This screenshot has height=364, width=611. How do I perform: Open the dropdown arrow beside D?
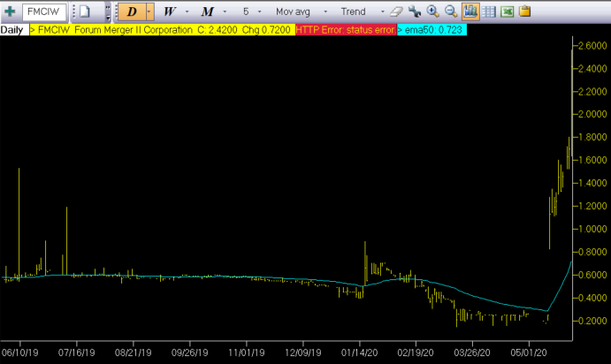coord(149,11)
